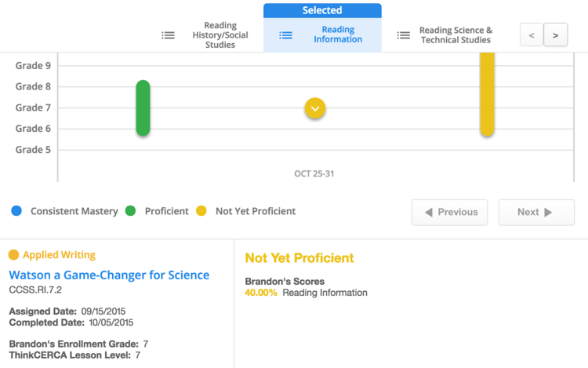Select the green Proficient bar on chart
This screenshot has width=588, height=368.
pyautogui.click(x=143, y=108)
